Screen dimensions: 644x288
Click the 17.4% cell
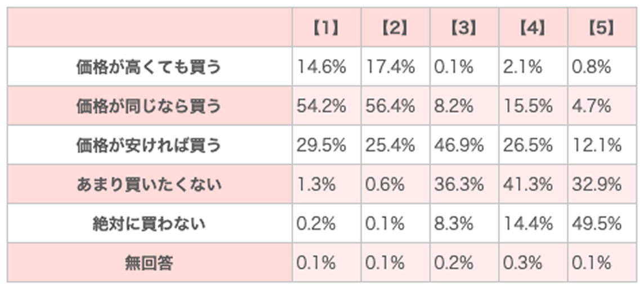point(391,68)
